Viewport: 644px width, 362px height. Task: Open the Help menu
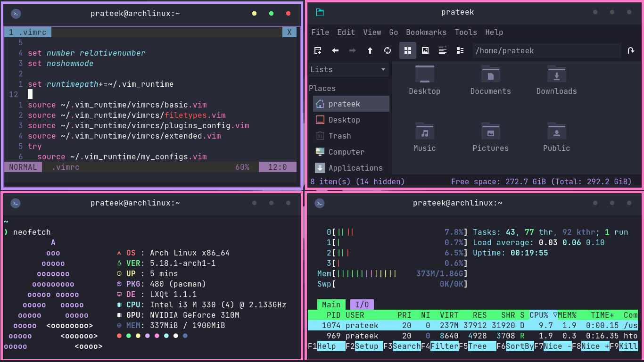[494, 32]
